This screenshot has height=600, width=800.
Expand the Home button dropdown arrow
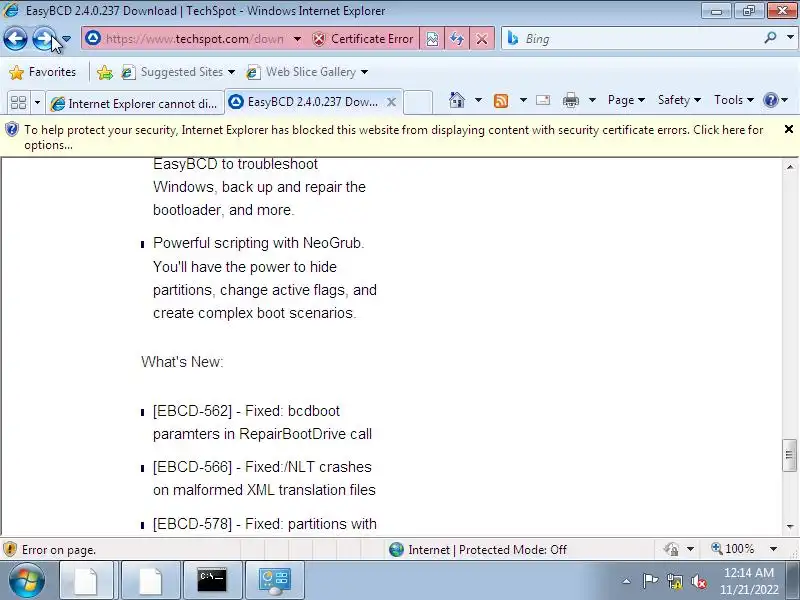point(478,100)
